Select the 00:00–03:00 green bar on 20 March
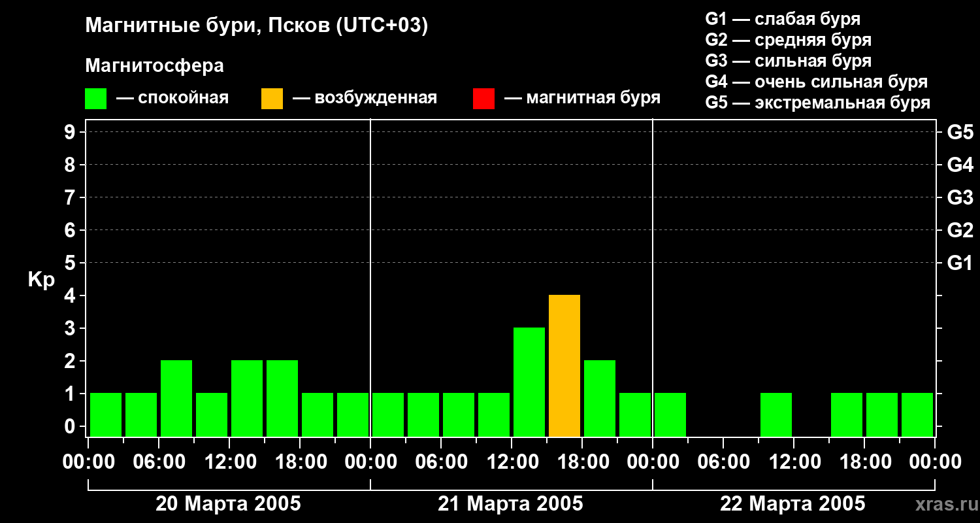 106,415
